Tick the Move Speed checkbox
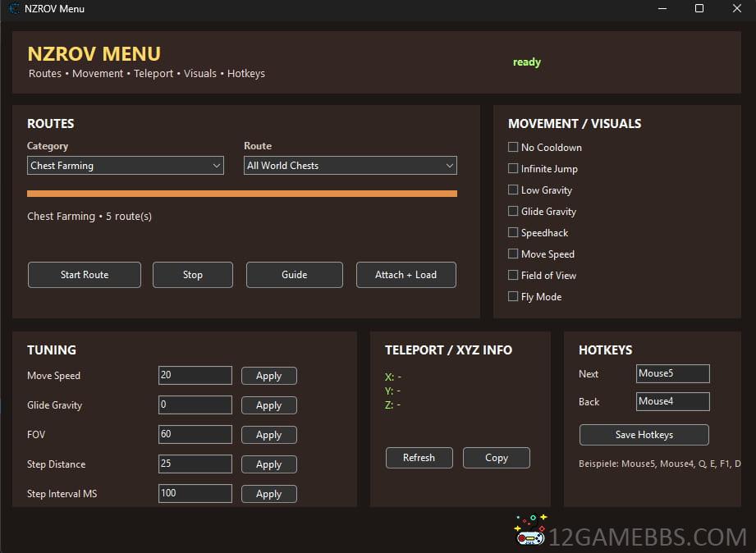The width and height of the screenshot is (756, 553). (513, 254)
